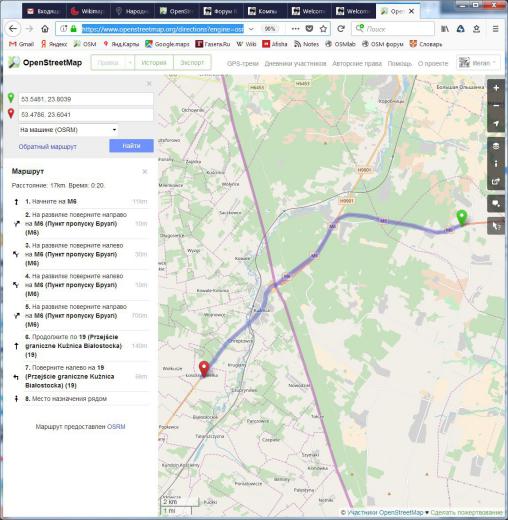
Task: Open the История tab
Action: (154, 63)
